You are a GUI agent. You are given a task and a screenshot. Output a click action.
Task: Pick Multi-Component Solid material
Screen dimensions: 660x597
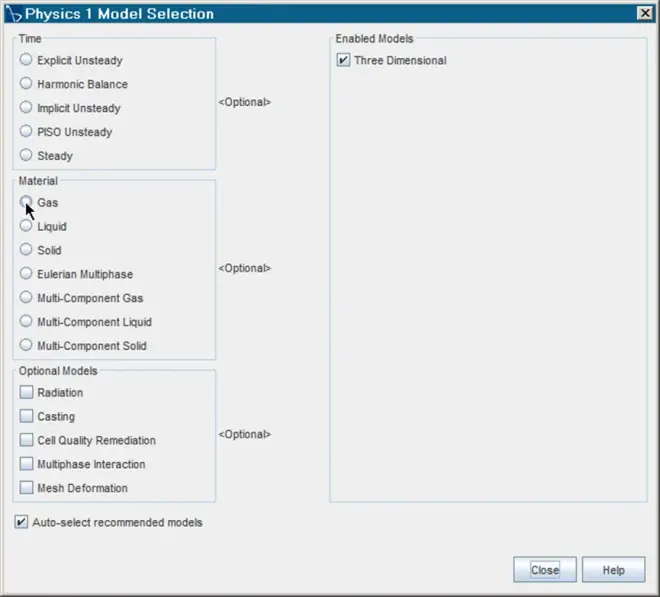26,345
